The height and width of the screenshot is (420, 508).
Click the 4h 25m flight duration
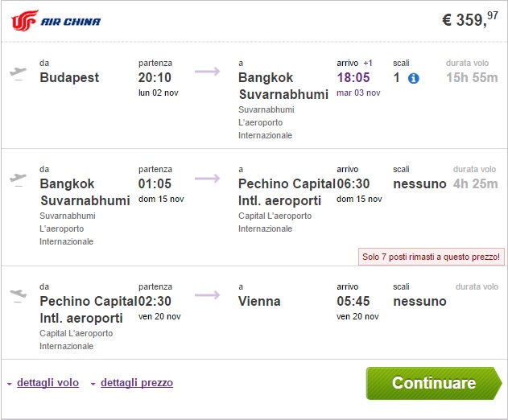pyautogui.click(x=475, y=184)
